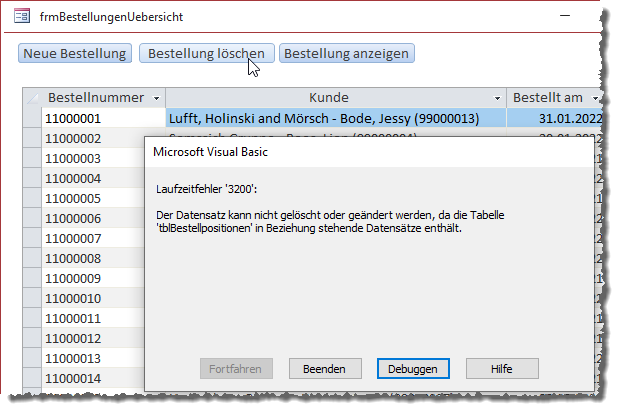Image resolution: width=620 pixels, height=413 pixels.
Task: Click Hilfe in the Visual Basic error dialog
Action: [x=502, y=369]
